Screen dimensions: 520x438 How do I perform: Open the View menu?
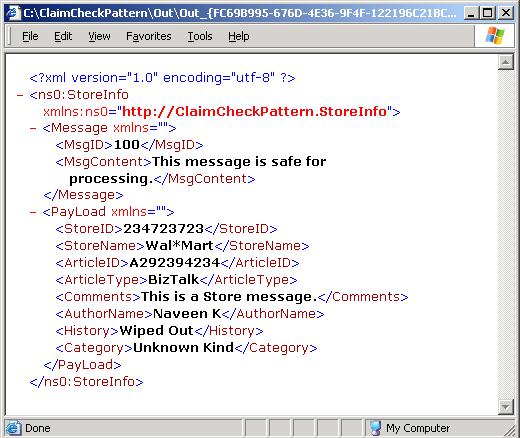coord(99,36)
